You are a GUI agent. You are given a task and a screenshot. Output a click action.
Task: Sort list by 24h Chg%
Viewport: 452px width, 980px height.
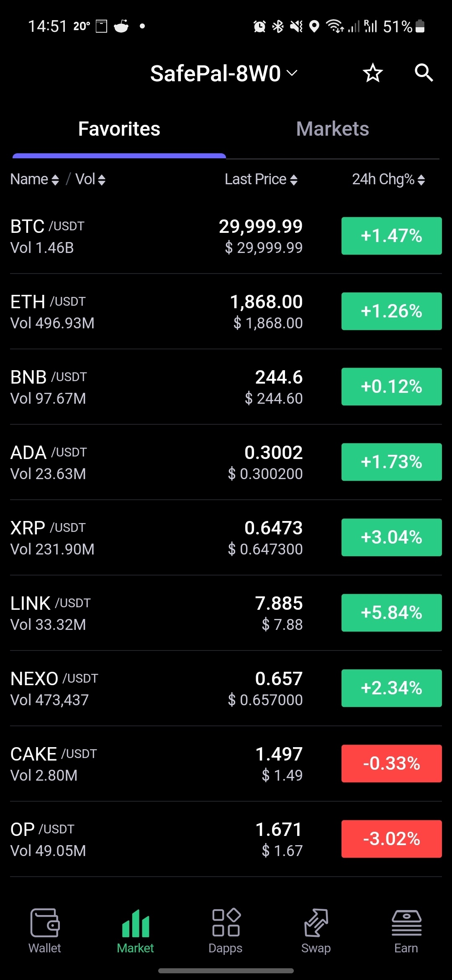pos(388,180)
